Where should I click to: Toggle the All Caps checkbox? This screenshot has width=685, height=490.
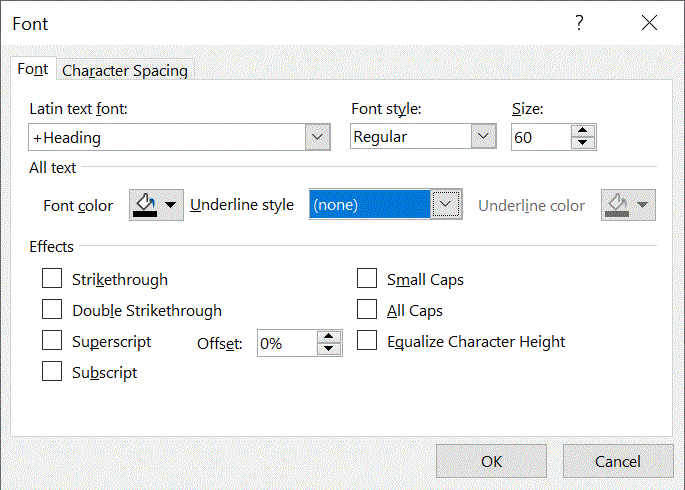pyautogui.click(x=367, y=311)
